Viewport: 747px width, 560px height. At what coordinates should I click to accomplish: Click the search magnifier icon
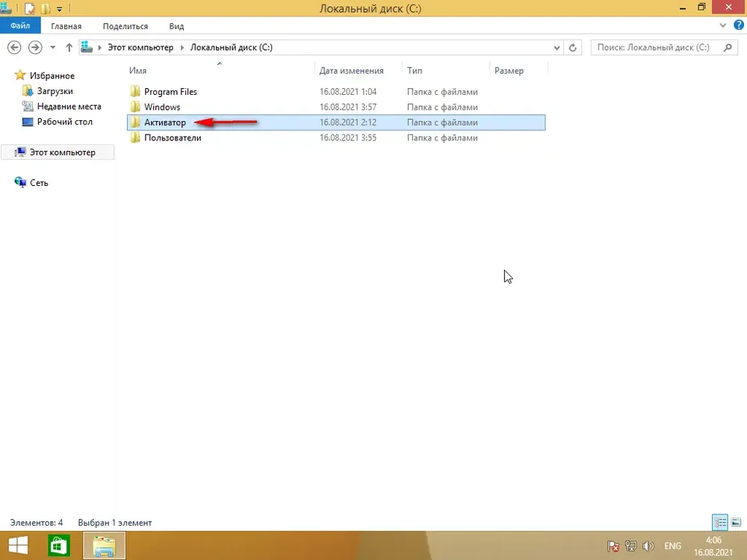coord(728,47)
